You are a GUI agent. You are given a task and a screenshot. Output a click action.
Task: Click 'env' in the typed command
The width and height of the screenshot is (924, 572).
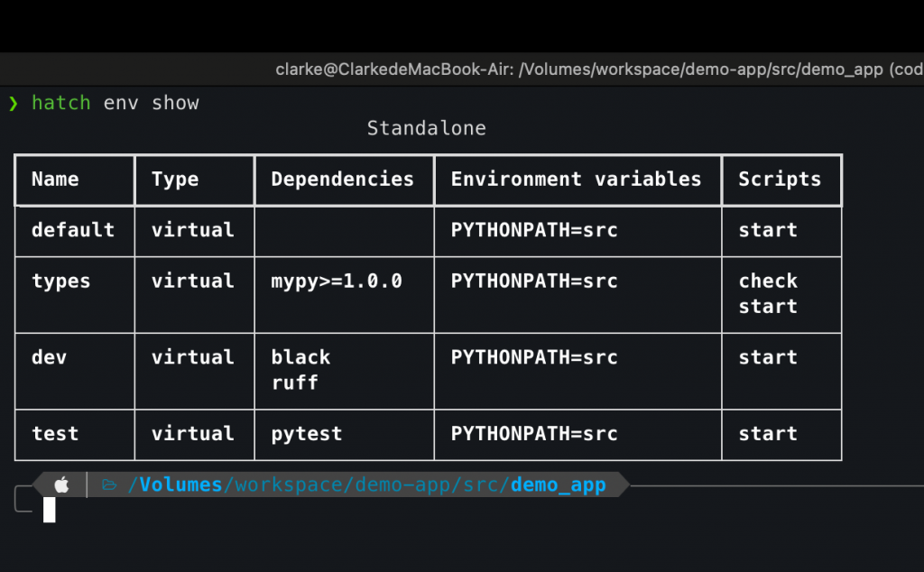[x=121, y=103]
